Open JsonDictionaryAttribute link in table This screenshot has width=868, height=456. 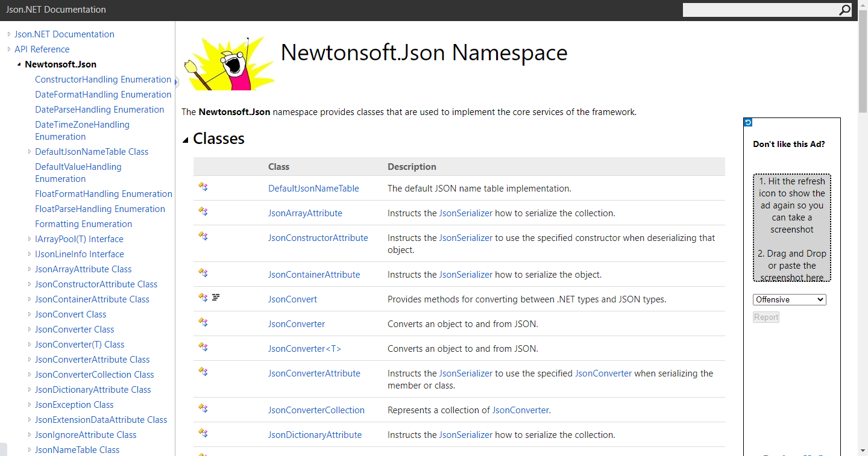click(x=315, y=435)
